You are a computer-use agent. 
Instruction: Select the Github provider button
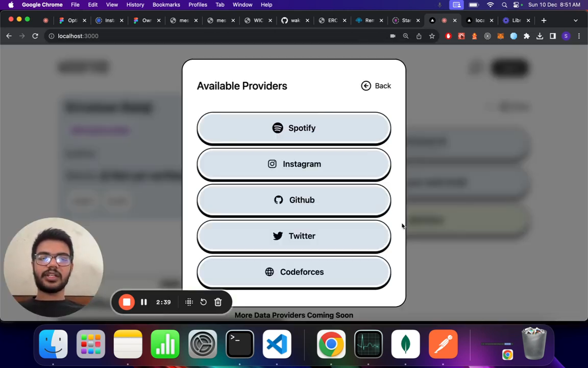point(293,200)
